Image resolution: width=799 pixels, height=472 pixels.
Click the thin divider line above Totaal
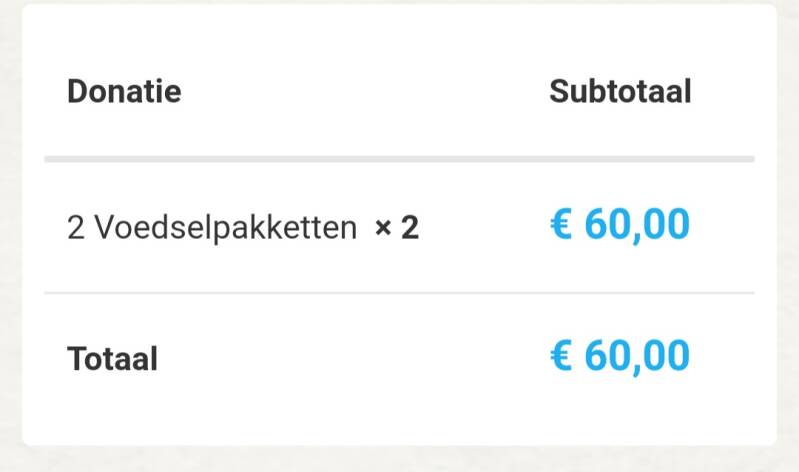(399, 293)
